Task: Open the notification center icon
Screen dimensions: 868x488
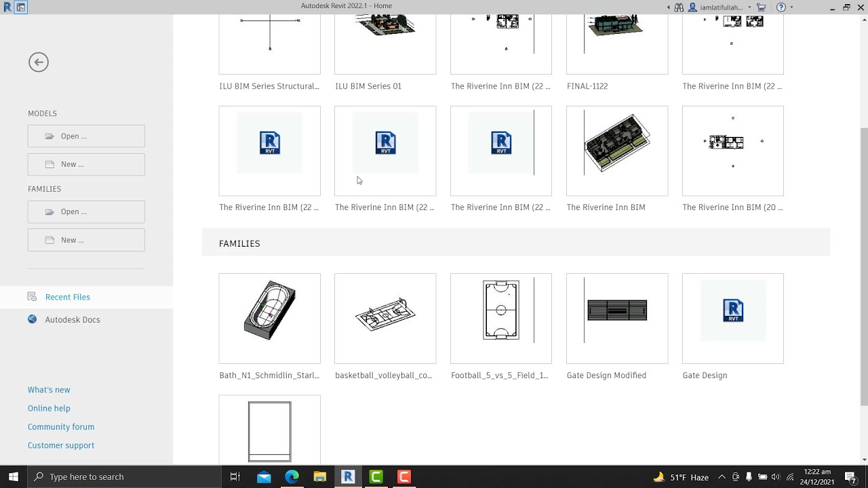Action: (x=851, y=476)
